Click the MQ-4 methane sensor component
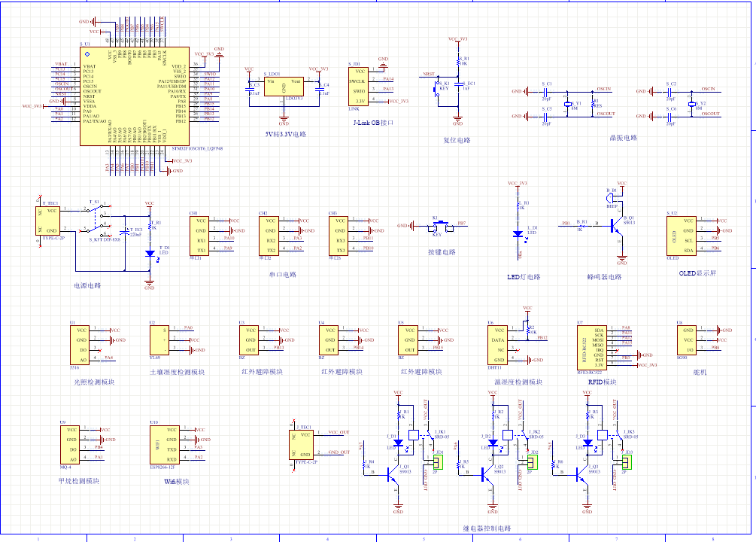The image size is (756, 542). 69,445
